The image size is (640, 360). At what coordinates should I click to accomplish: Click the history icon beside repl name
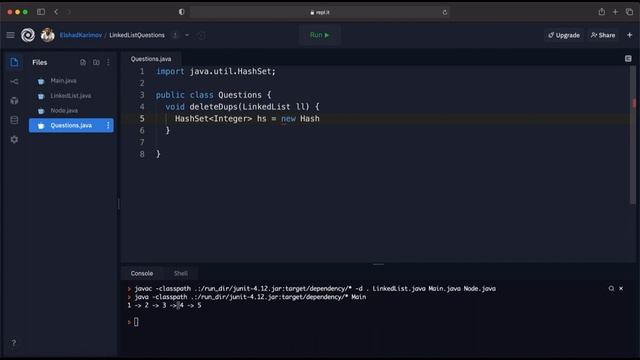pos(202,35)
